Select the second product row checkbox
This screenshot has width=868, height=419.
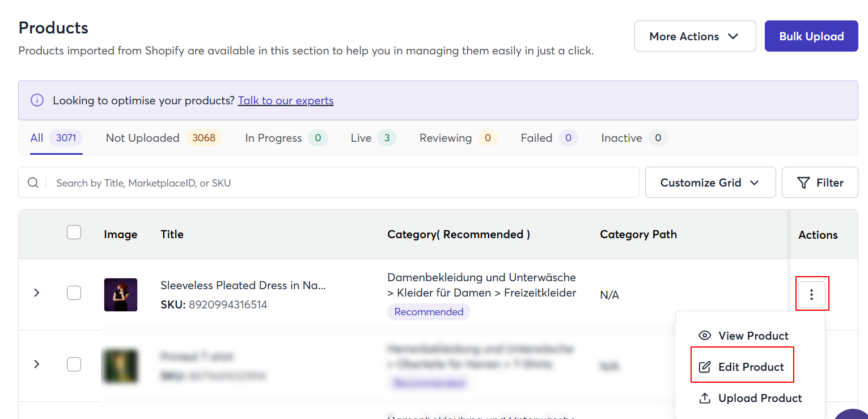(74, 364)
